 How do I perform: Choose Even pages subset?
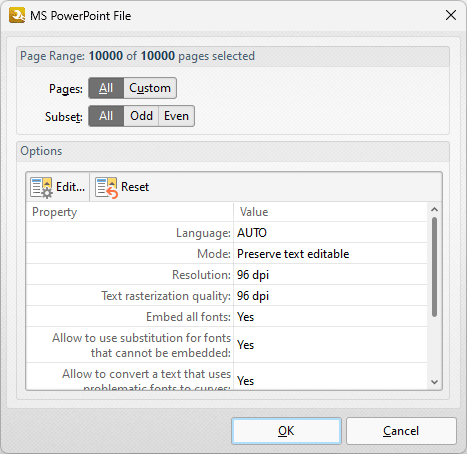176,116
